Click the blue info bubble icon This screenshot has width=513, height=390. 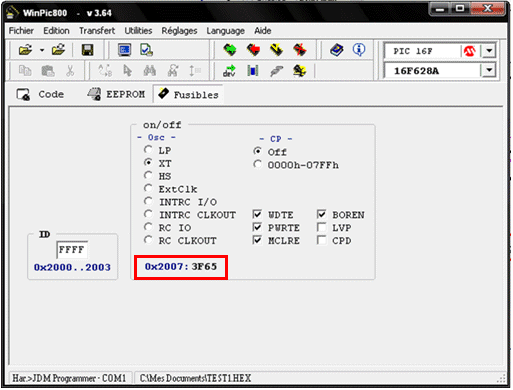point(359,50)
